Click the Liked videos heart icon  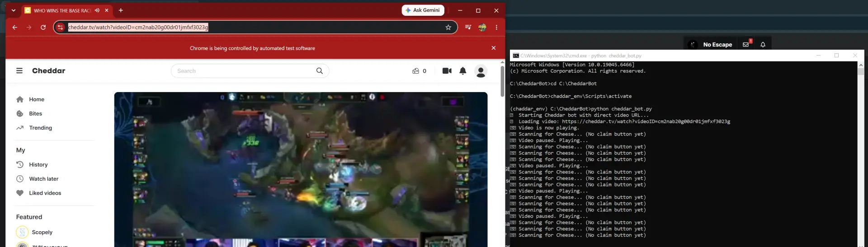coord(20,193)
